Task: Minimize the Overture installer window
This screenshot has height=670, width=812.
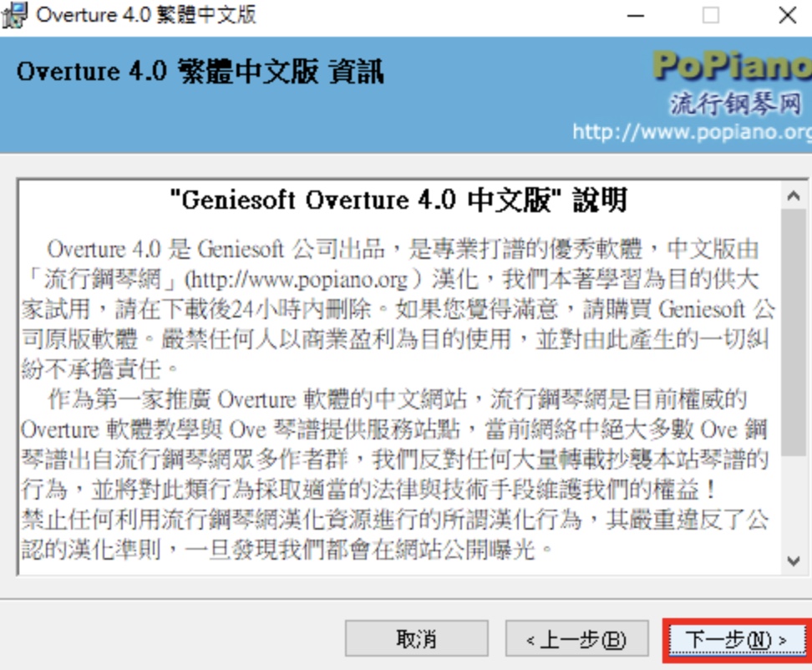Action: (636, 16)
